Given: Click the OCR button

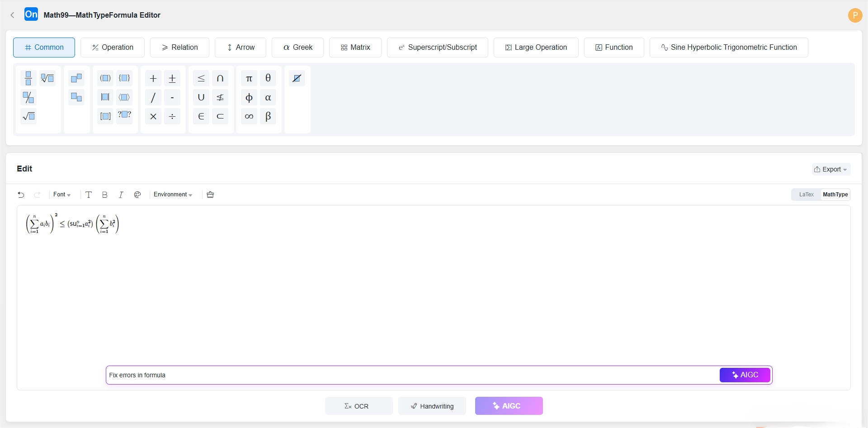Looking at the screenshot, I should 359,406.
